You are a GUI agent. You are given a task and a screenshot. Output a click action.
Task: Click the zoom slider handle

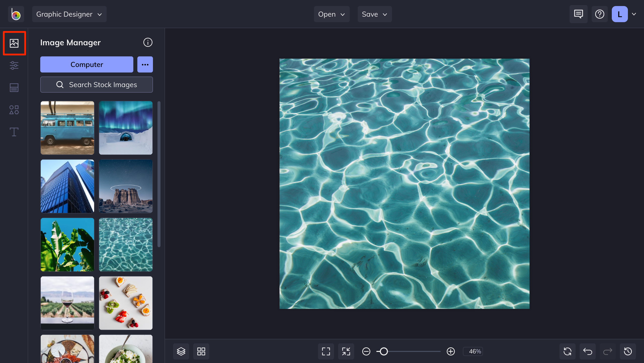pyautogui.click(x=383, y=351)
